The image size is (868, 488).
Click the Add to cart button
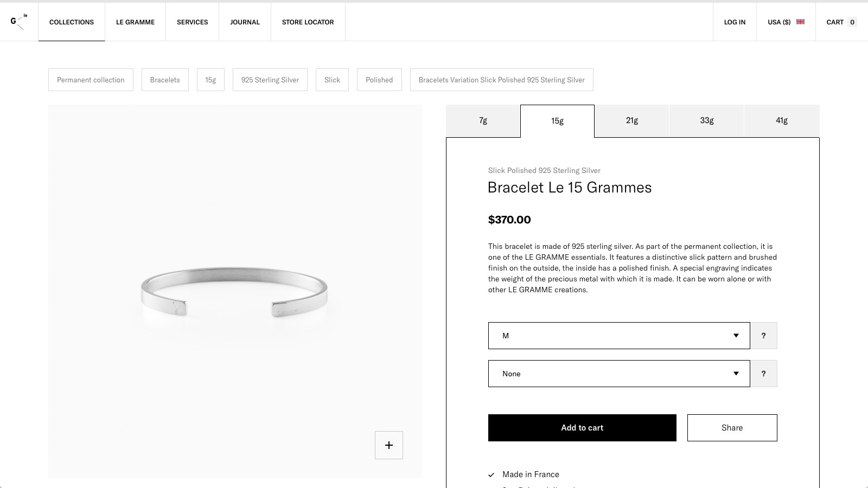point(582,427)
